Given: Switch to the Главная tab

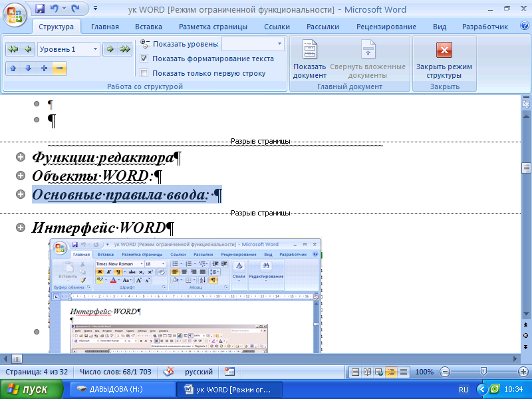Looking at the screenshot, I should (x=105, y=27).
